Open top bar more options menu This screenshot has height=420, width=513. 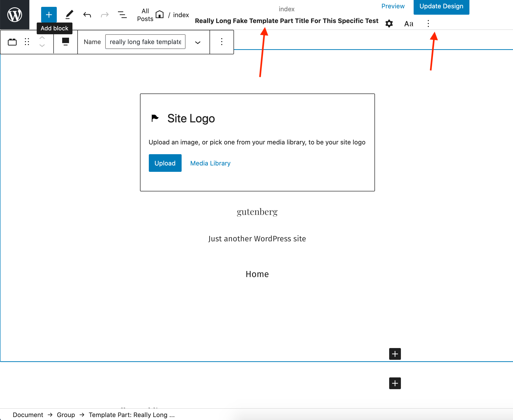tap(428, 24)
